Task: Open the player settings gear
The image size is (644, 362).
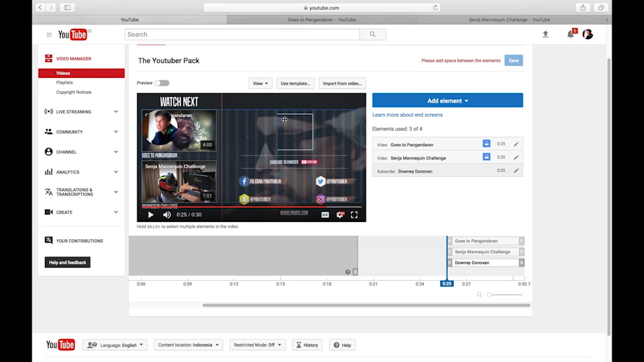Action: pyautogui.click(x=340, y=215)
